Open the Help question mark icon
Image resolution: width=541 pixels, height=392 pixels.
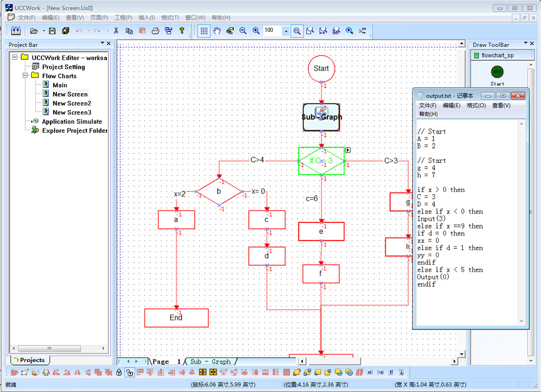click(x=182, y=31)
